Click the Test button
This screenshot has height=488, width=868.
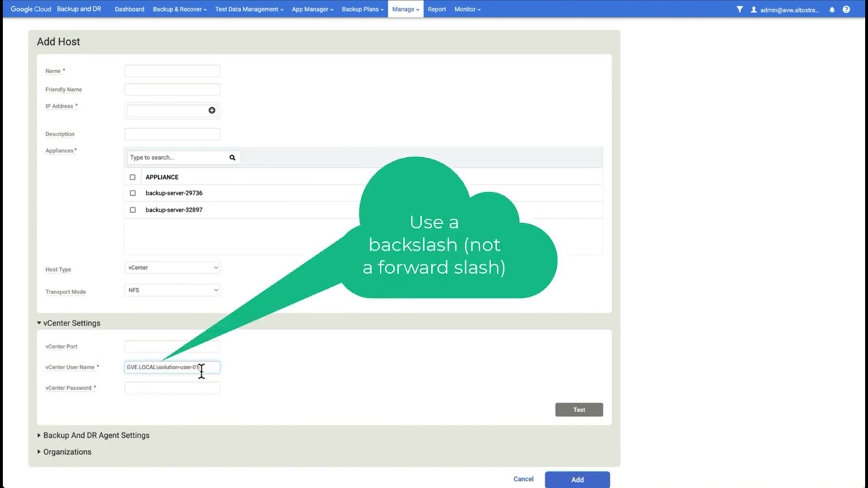click(x=579, y=409)
